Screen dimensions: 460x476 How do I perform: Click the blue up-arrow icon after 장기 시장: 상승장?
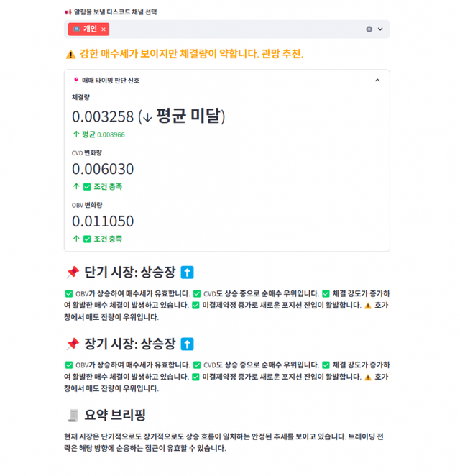(x=187, y=344)
